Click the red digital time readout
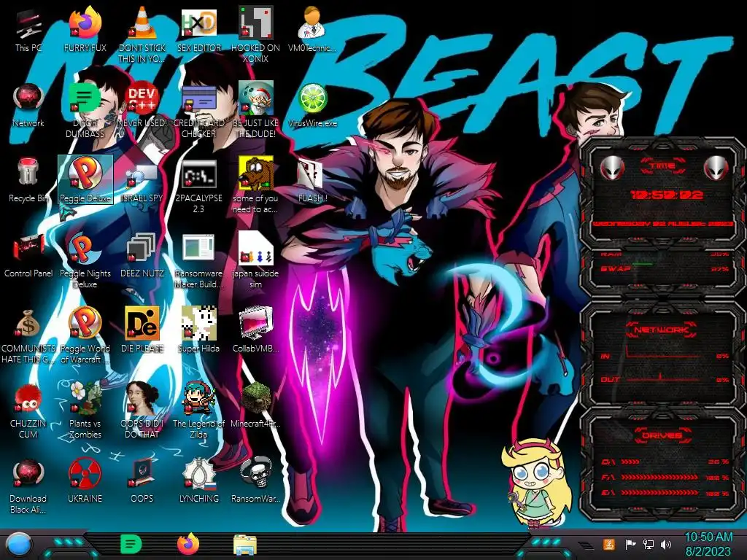The height and width of the screenshot is (560, 747). pyautogui.click(x=666, y=195)
